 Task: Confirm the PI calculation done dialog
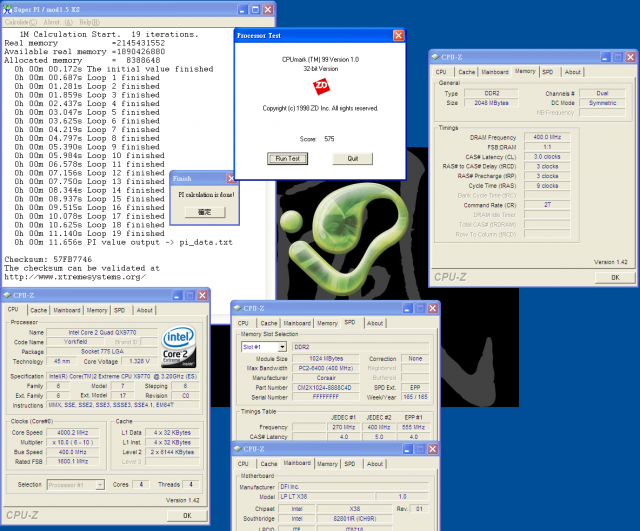click(x=204, y=212)
